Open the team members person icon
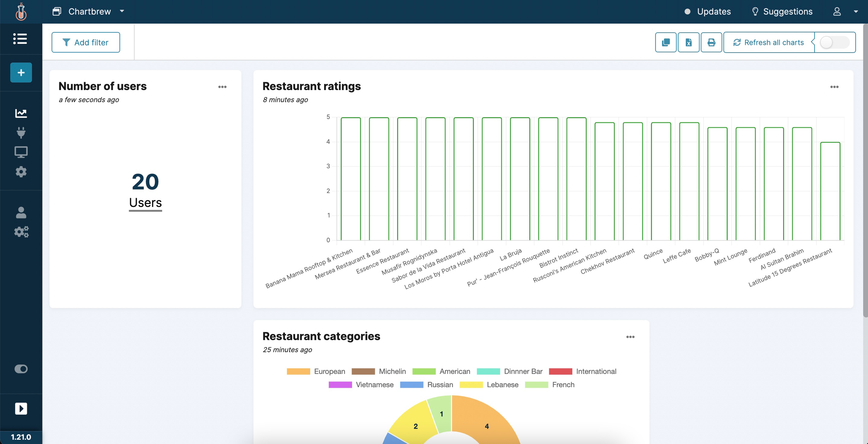Viewport: 868px width, 444px height. [21, 213]
